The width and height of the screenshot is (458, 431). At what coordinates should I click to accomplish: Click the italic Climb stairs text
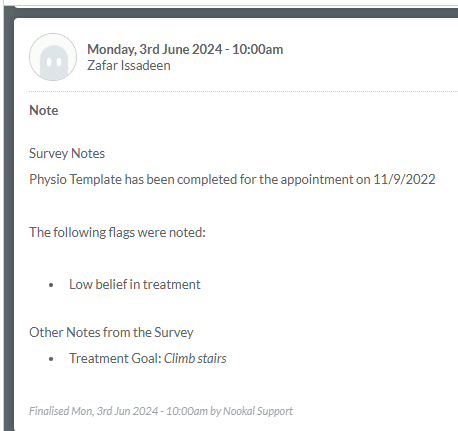195,358
